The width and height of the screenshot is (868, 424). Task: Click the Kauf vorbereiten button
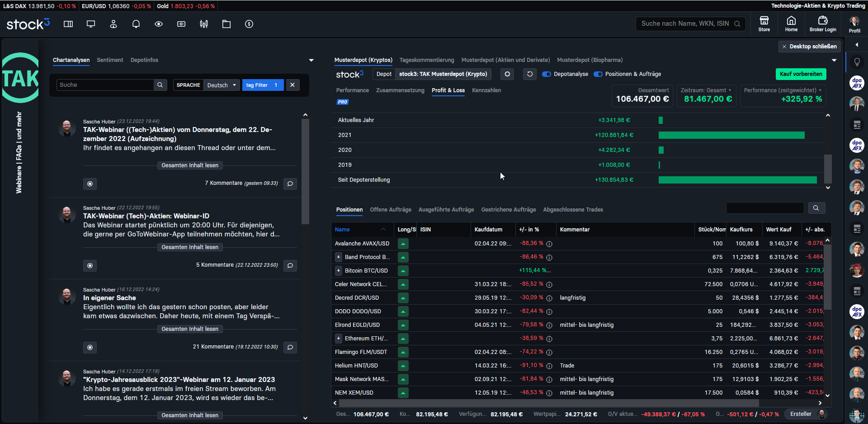(x=801, y=74)
